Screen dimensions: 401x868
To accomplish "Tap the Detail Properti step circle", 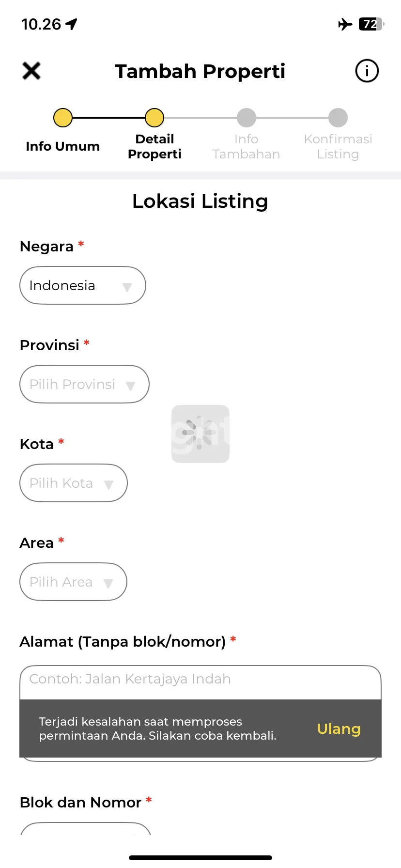I will coord(154,118).
